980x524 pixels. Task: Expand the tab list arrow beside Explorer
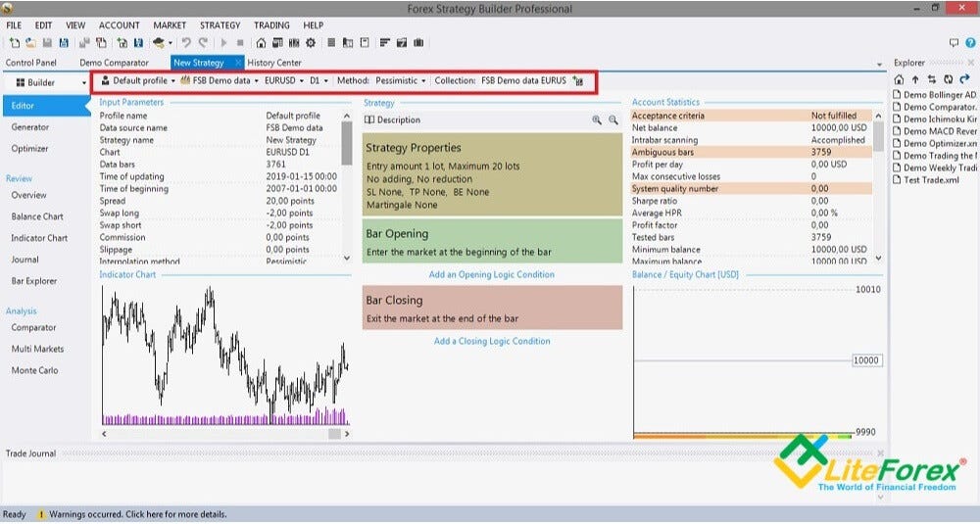click(x=879, y=65)
